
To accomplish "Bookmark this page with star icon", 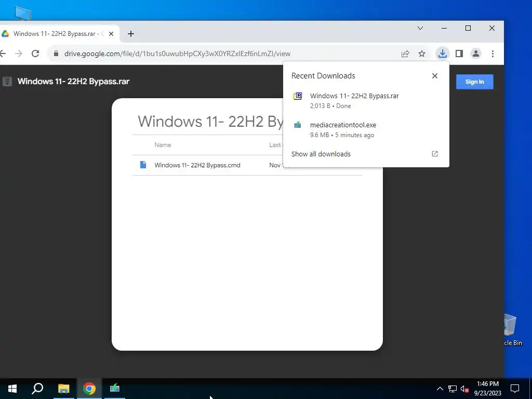I will click(x=422, y=54).
